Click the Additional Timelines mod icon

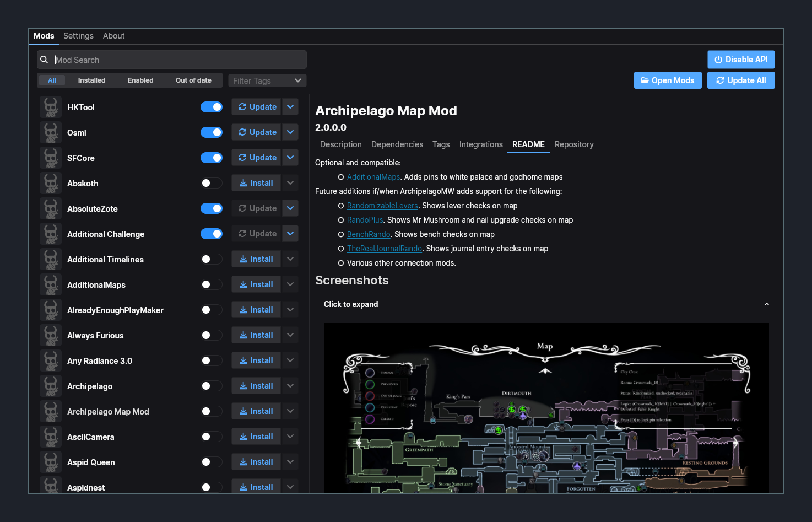[51, 259]
